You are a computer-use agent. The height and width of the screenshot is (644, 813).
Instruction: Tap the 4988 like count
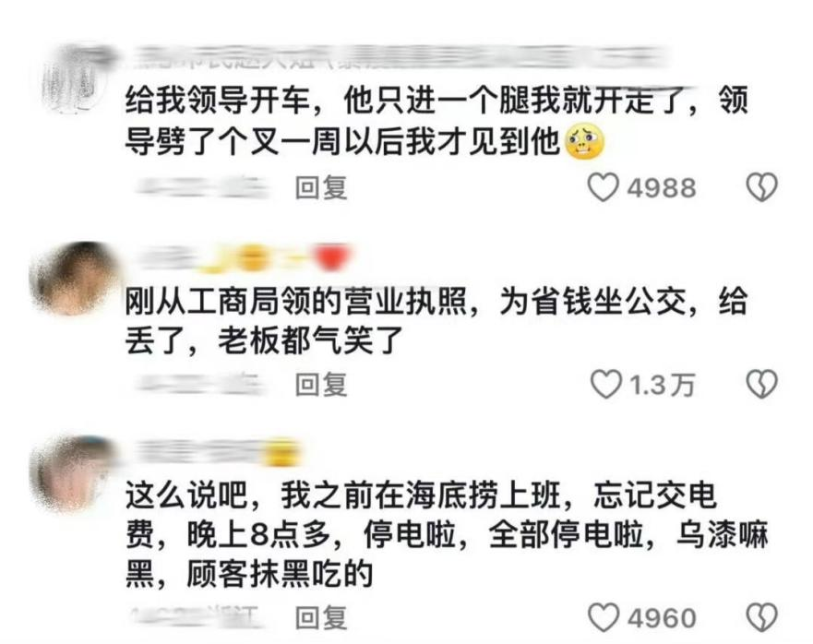pyautogui.click(x=661, y=187)
